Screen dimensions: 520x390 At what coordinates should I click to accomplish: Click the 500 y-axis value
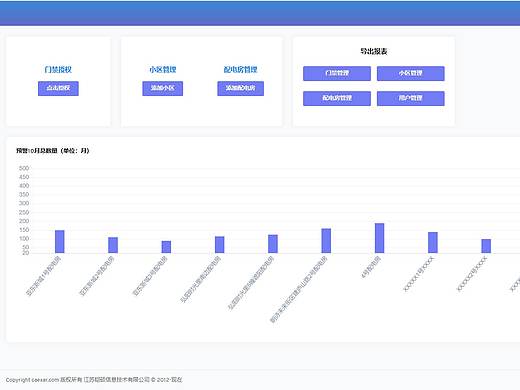(x=24, y=168)
